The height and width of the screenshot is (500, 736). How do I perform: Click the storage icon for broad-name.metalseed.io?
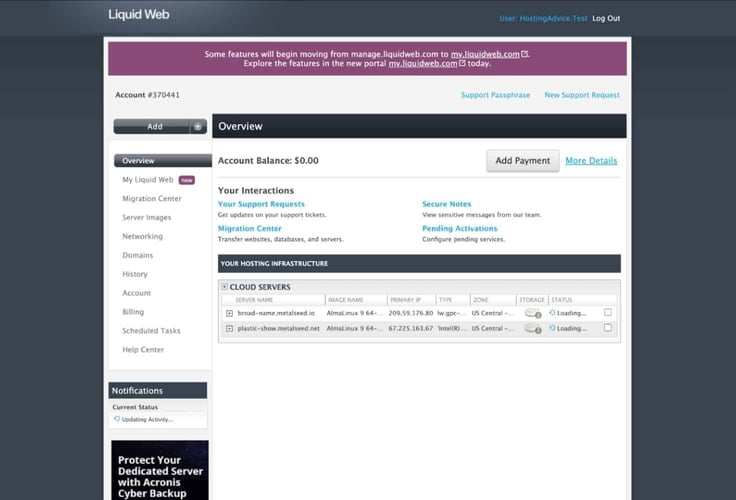click(533, 313)
